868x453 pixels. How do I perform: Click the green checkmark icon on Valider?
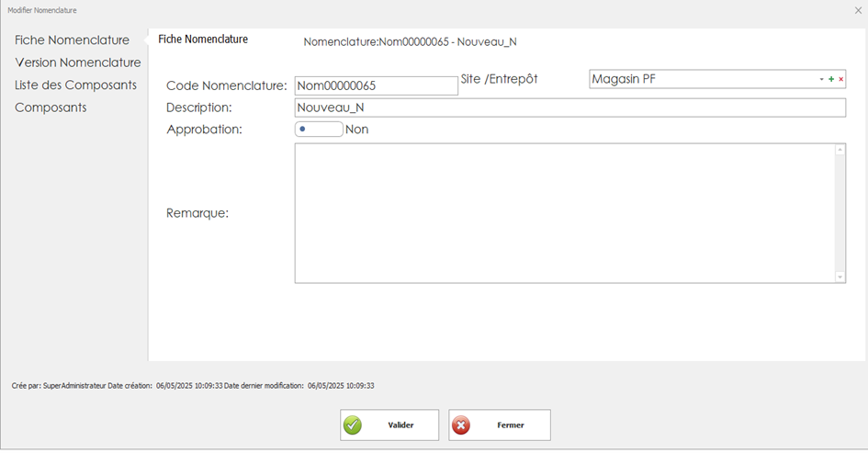point(352,425)
